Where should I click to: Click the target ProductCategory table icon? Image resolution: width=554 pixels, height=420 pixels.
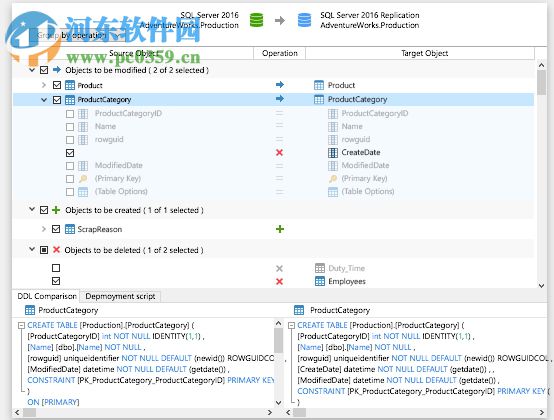[x=319, y=100]
